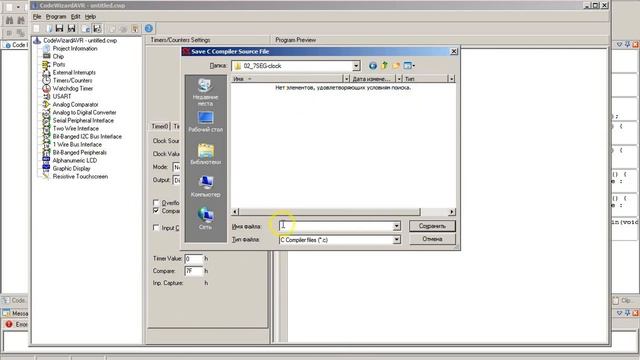
Task: Select Timers/Counters in the tree
Action: point(72,80)
